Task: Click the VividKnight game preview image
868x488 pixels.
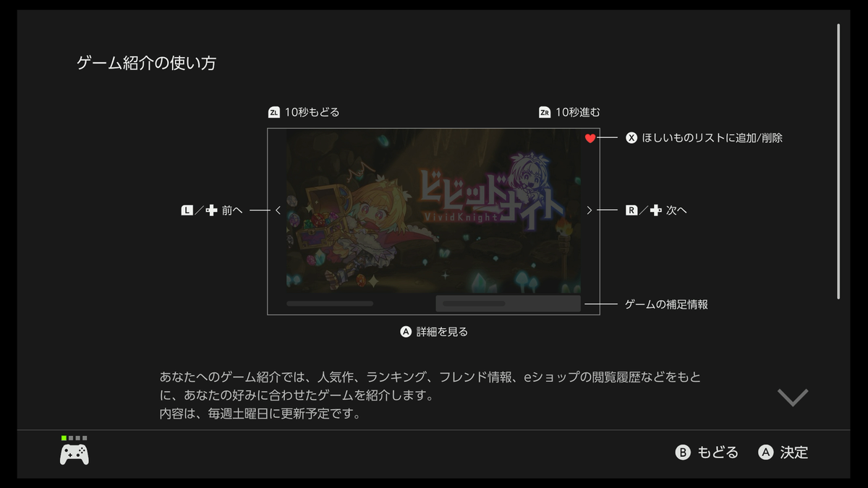Action: coord(433,211)
